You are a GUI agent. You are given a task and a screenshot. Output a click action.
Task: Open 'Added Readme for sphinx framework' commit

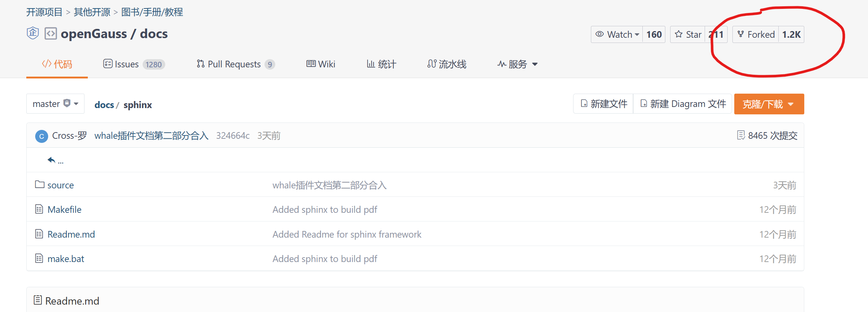point(347,234)
